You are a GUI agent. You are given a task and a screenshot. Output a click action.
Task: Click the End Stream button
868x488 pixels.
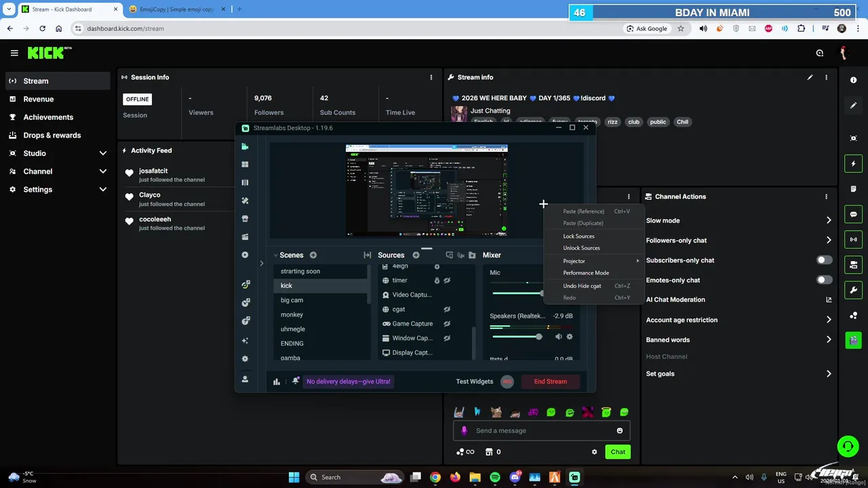tap(551, 382)
